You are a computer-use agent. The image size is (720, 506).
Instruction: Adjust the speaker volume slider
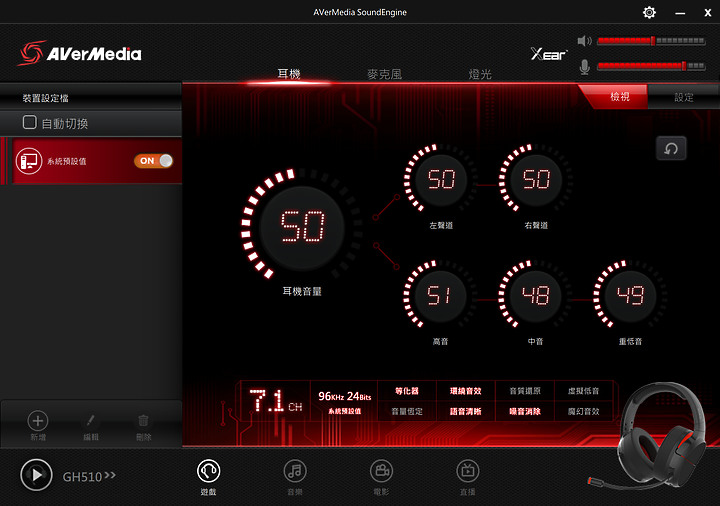tap(651, 41)
